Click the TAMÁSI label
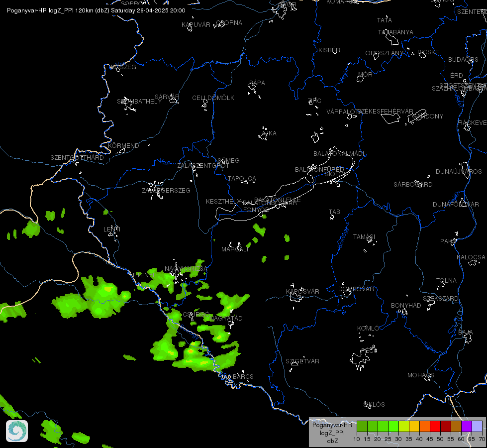Screen dimensions: 487x448 click(x=364, y=237)
